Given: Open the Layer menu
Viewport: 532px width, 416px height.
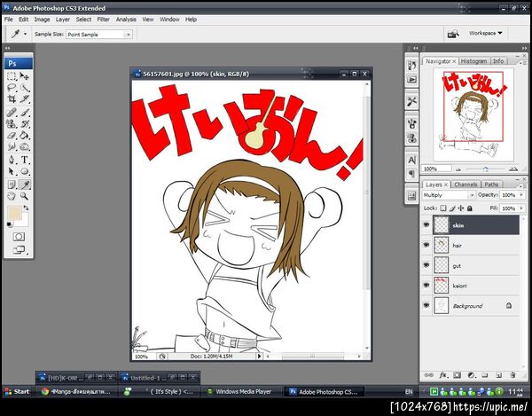Looking at the screenshot, I should coord(63,20).
